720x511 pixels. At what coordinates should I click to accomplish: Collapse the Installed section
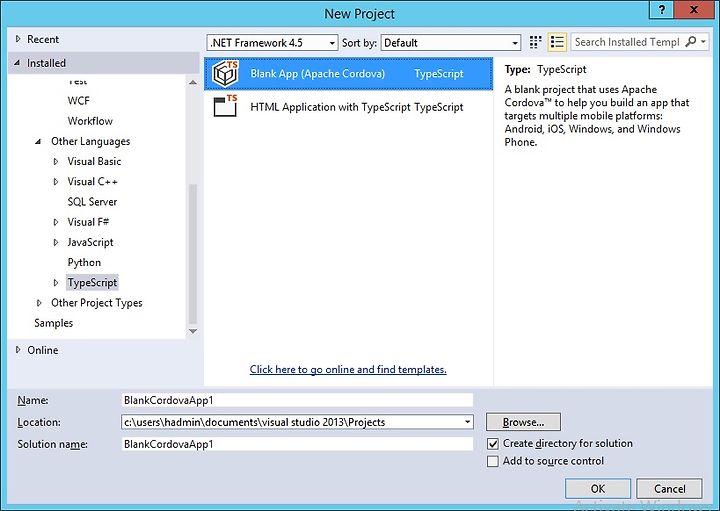(17, 63)
